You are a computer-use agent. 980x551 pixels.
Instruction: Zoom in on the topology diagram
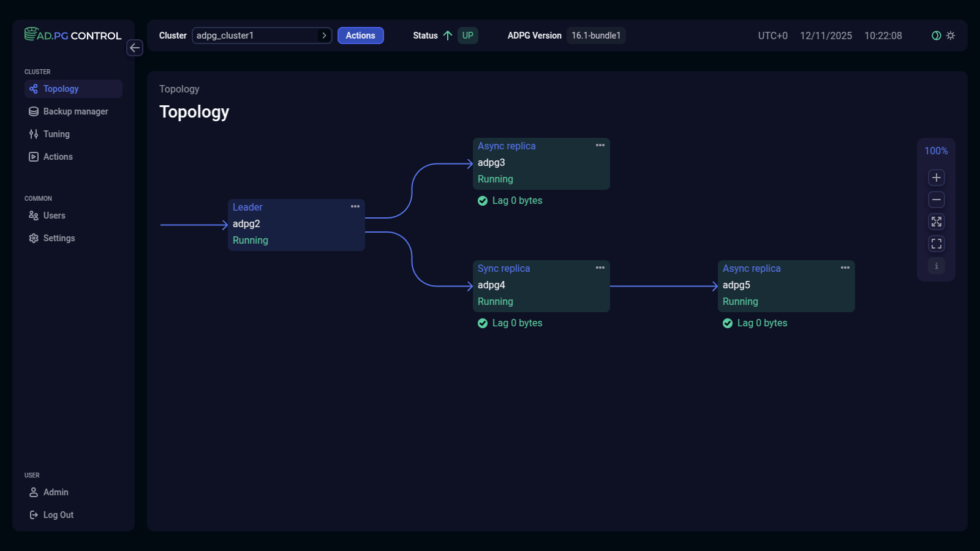[x=936, y=178]
